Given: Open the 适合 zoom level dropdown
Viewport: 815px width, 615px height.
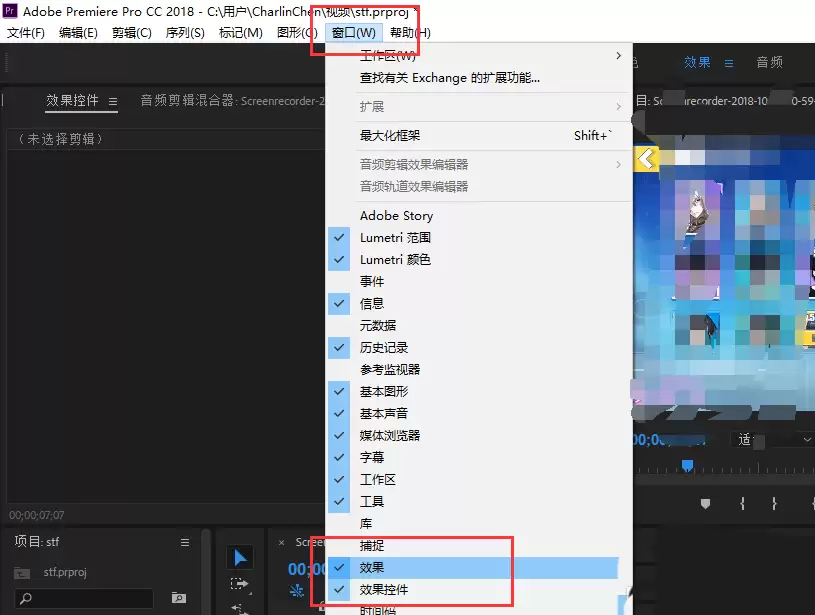Looking at the screenshot, I should pyautogui.click(x=770, y=437).
